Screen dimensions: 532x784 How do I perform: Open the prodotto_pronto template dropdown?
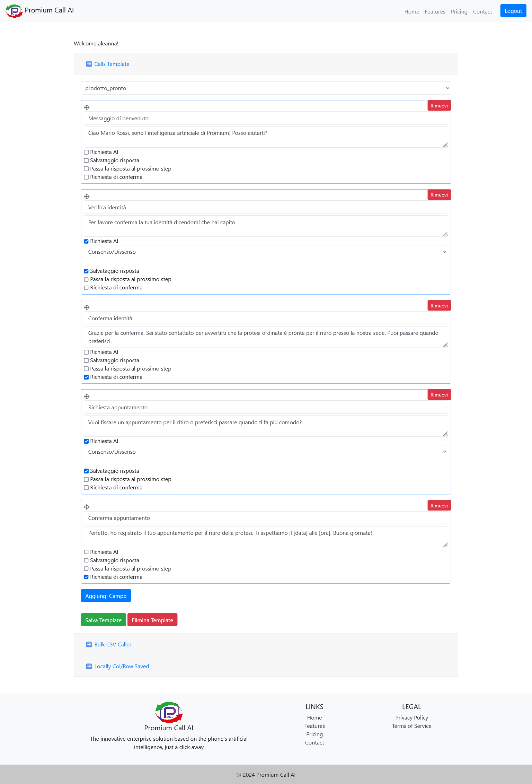pos(266,88)
